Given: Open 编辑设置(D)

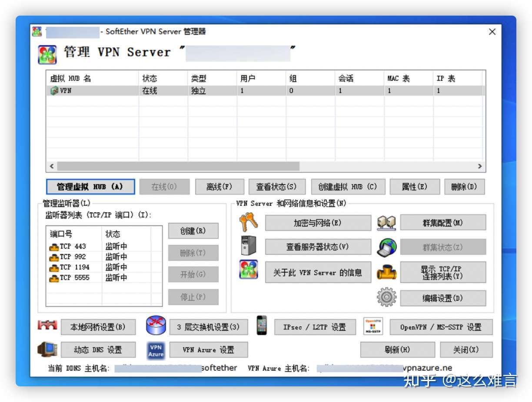Looking at the screenshot, I should click(x=443, y=298).
